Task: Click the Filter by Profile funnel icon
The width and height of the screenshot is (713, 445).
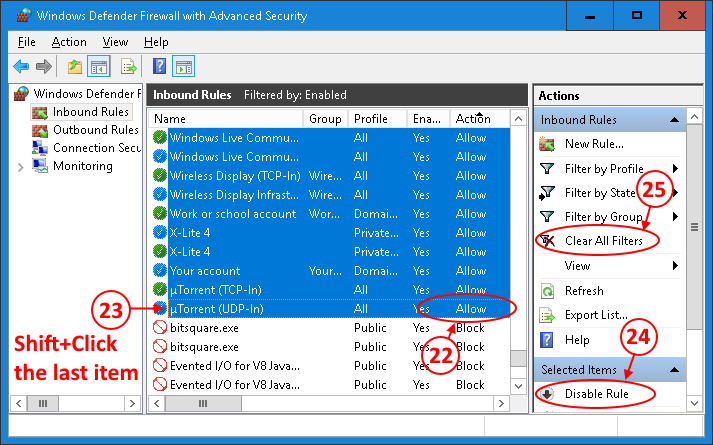Action: [547, 169]
